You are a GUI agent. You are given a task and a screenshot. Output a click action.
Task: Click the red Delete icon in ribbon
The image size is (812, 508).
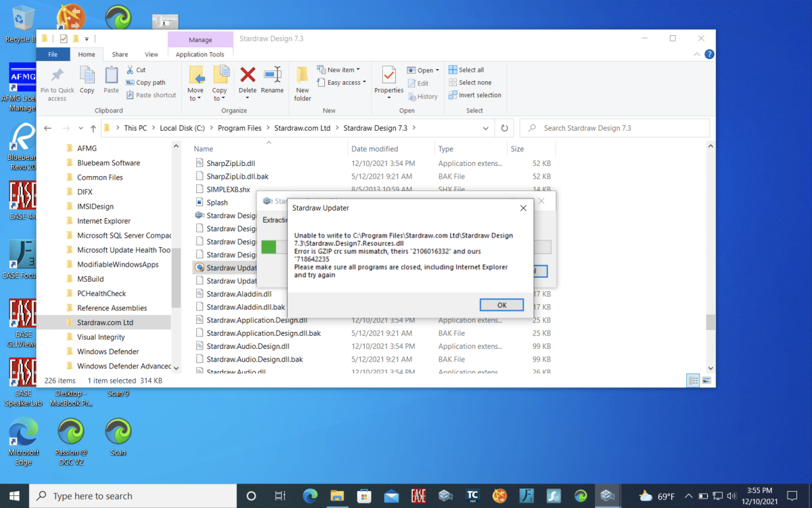click(x=248, y=79)
